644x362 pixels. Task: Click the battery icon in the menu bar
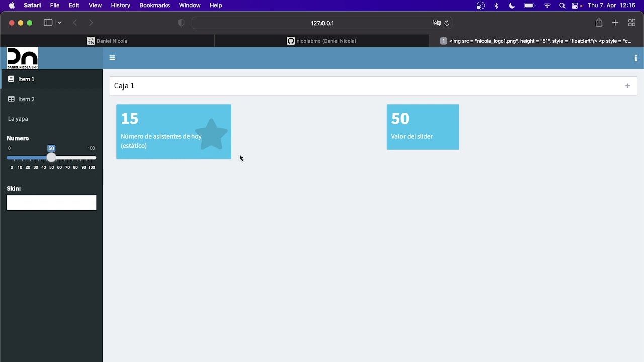coord(529,6)
